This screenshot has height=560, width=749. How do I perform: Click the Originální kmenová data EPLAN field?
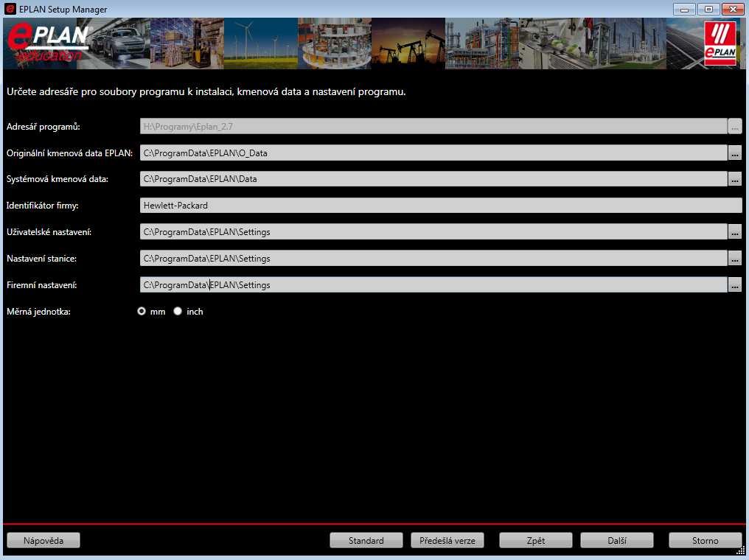[x=433, y=153]
